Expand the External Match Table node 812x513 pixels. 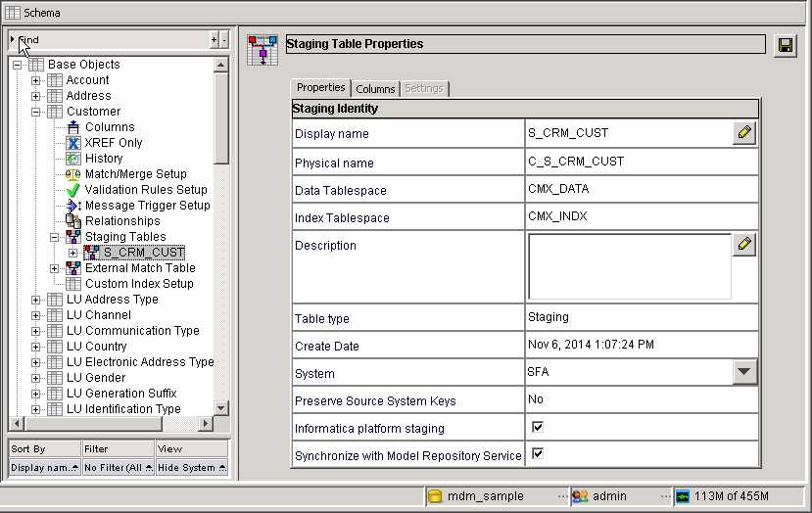click(55, 268)
